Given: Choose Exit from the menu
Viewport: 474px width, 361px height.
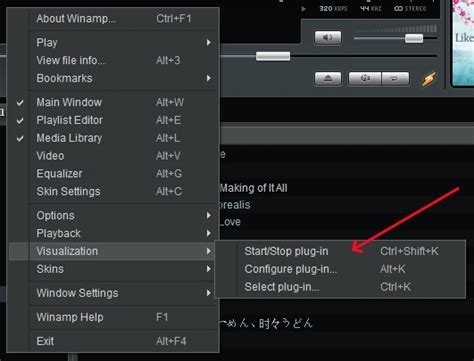Looking at the screenshot, I should click(114, 341).
